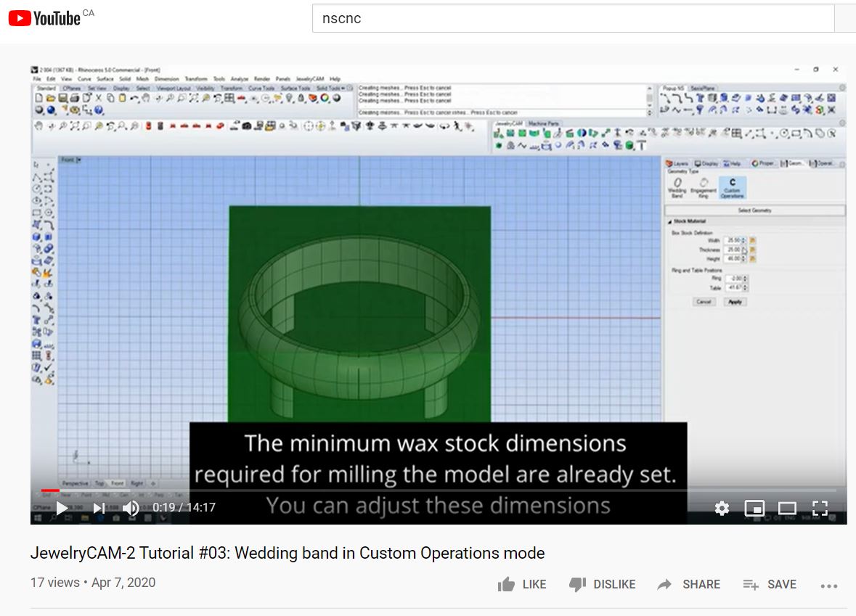856x616 pixels.
Task: Open the Display panel tab
Action: click(706, 163)
